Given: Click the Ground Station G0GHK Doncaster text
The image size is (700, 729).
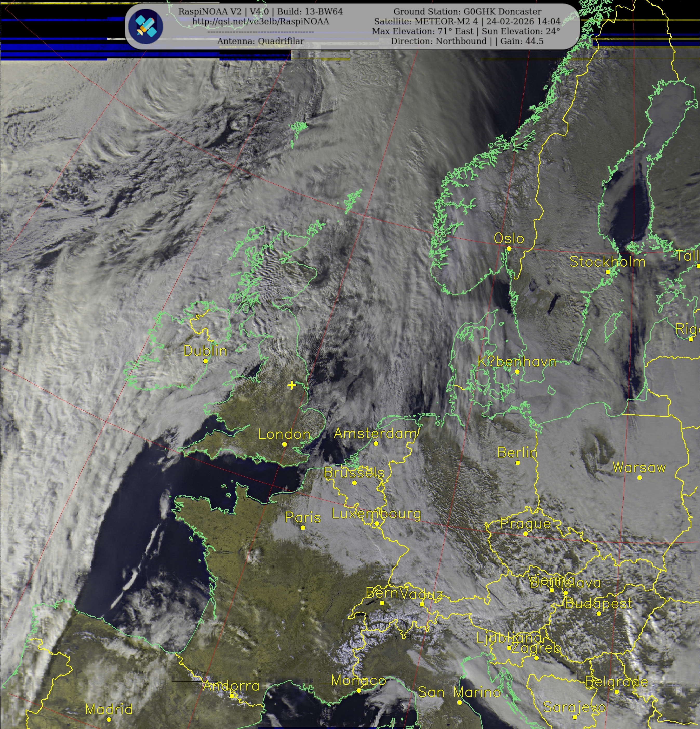Looking at the screenshot, I should [x=468, y=11].
